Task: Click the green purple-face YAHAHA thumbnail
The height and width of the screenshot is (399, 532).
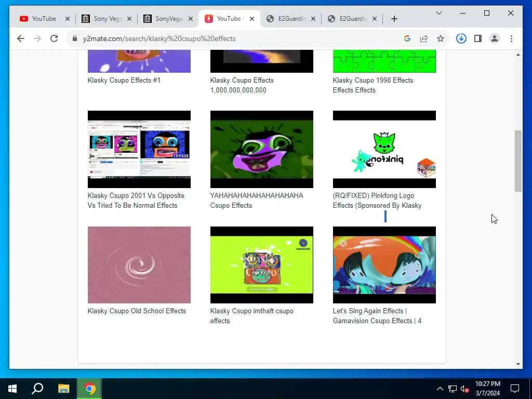Action: pos(262,149)
